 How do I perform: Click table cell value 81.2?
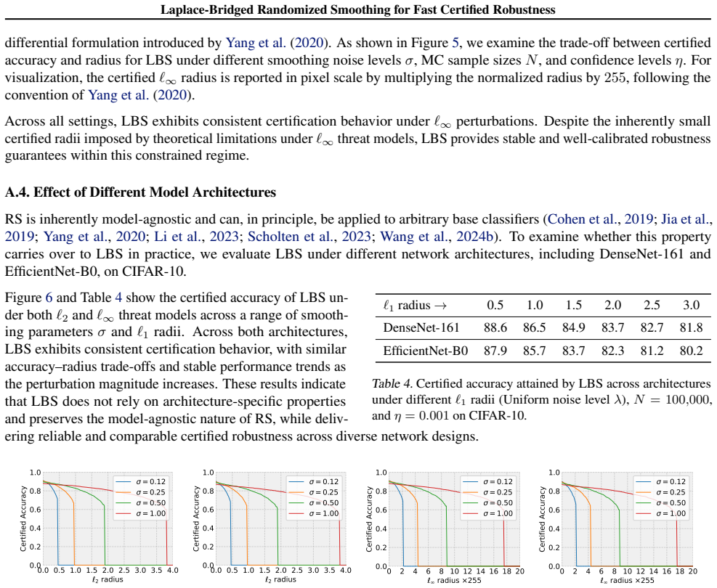coord(652,351)
